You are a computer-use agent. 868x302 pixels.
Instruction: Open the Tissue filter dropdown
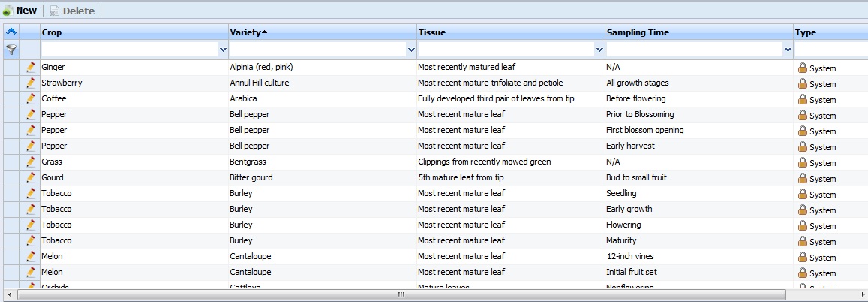point(599,50)
